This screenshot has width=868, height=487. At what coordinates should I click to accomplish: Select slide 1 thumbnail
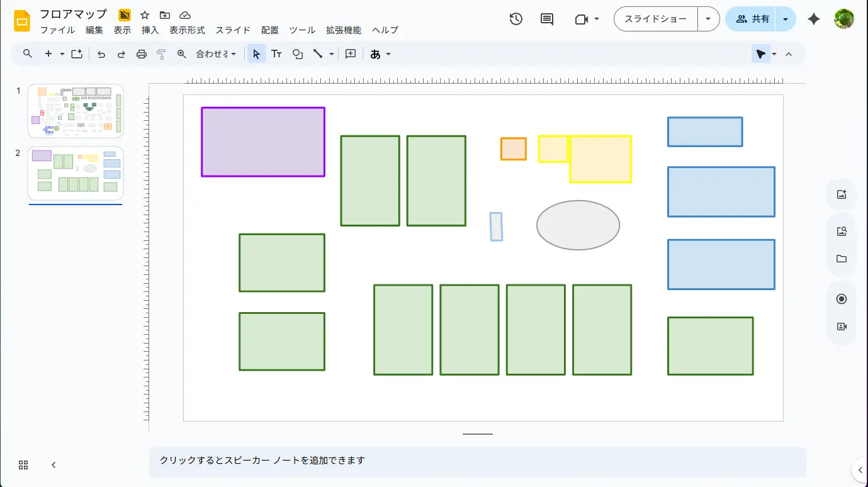pos(76,111)
